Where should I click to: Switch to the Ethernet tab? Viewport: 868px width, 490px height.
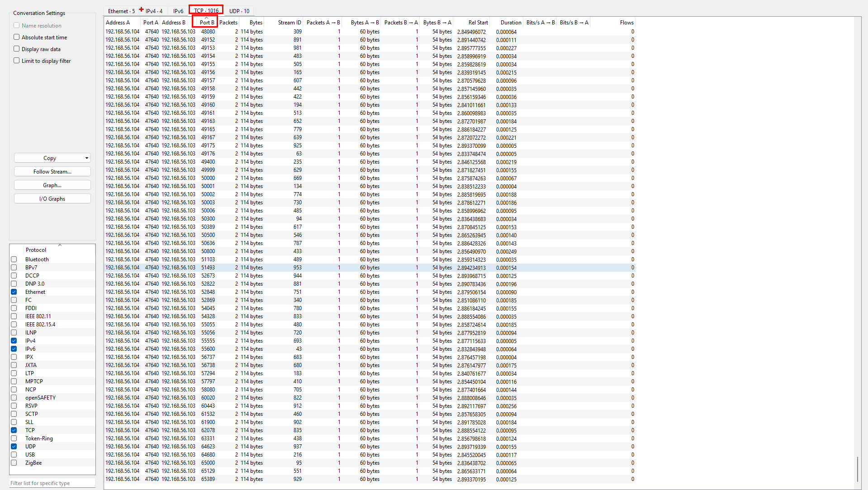121,11
